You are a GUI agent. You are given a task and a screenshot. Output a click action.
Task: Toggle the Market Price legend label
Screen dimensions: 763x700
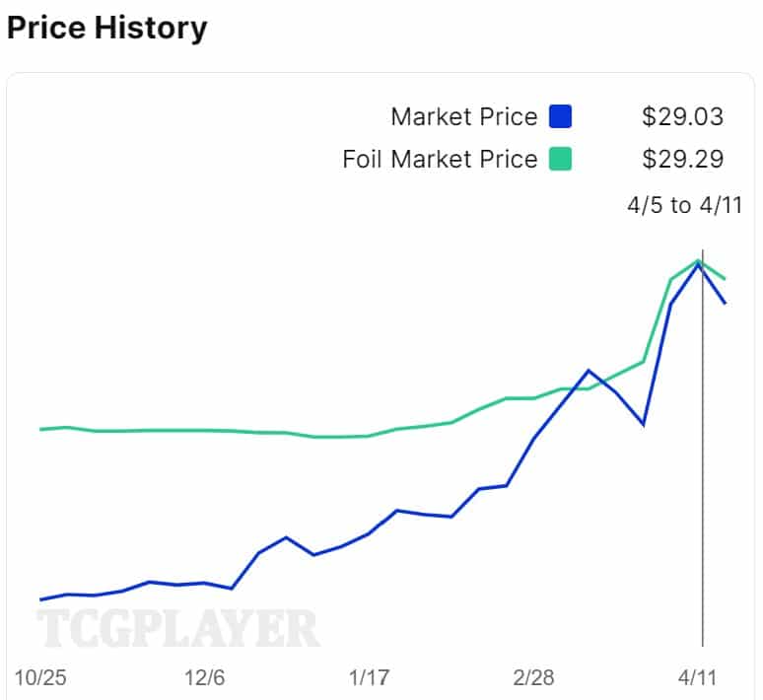pyautogui.click(x=464, y=117)
